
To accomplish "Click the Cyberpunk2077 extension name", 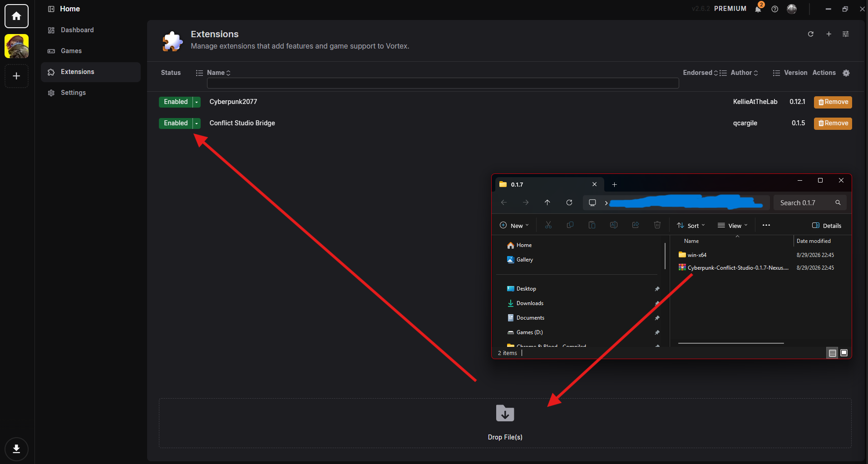I will click(233, 102).
